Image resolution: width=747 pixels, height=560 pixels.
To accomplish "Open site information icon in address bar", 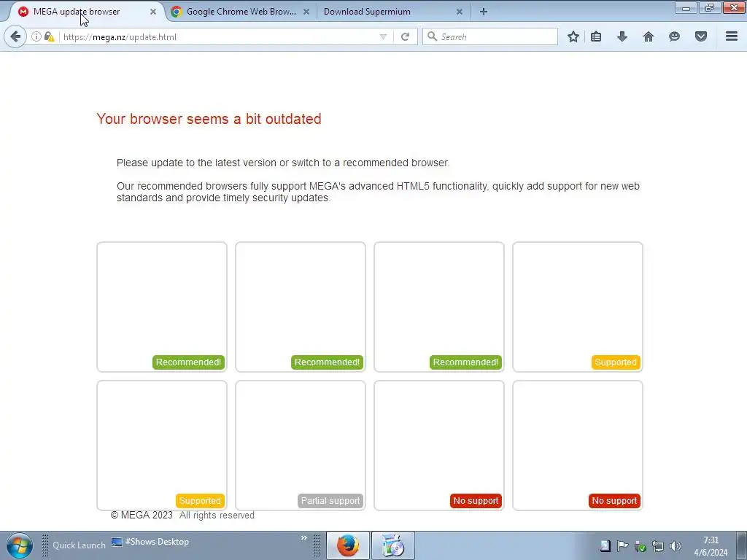I will tap(36, 36).
